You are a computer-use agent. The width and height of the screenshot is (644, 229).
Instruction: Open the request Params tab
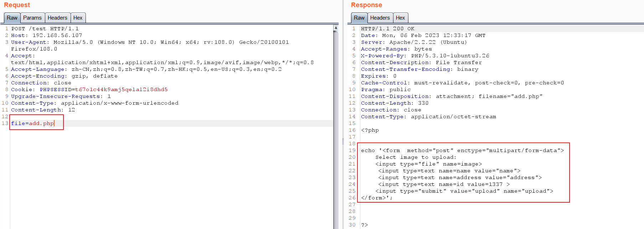pyautogui.click(x=32, y=18)
